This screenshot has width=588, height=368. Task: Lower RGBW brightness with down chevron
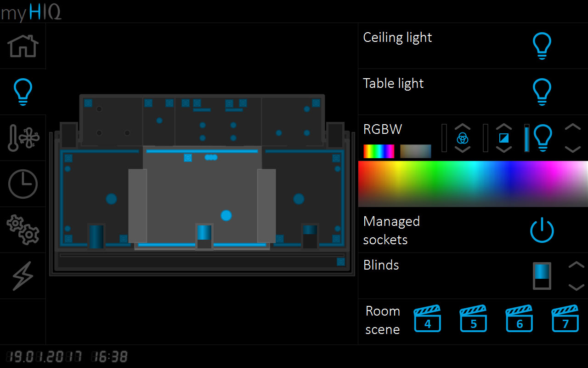pos(572,149)
